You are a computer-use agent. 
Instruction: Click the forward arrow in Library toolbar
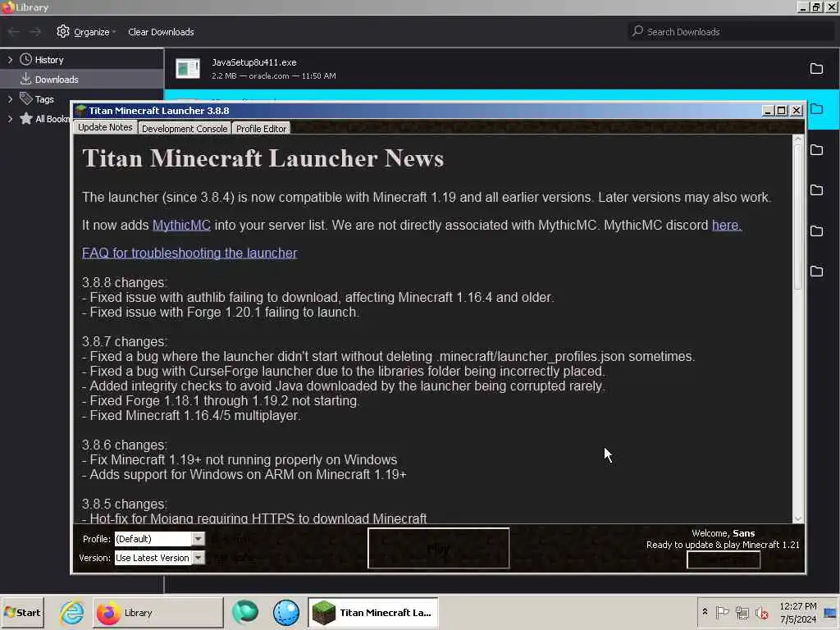35,32
